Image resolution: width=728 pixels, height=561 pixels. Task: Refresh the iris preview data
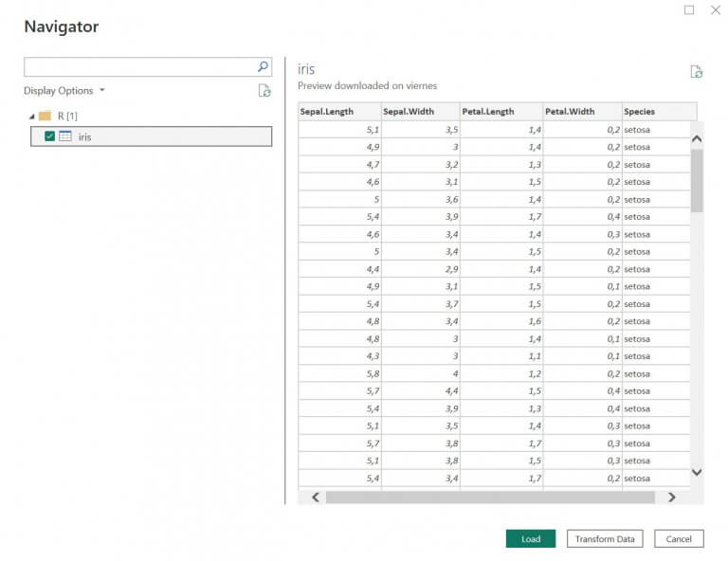(x=697, y=72)
